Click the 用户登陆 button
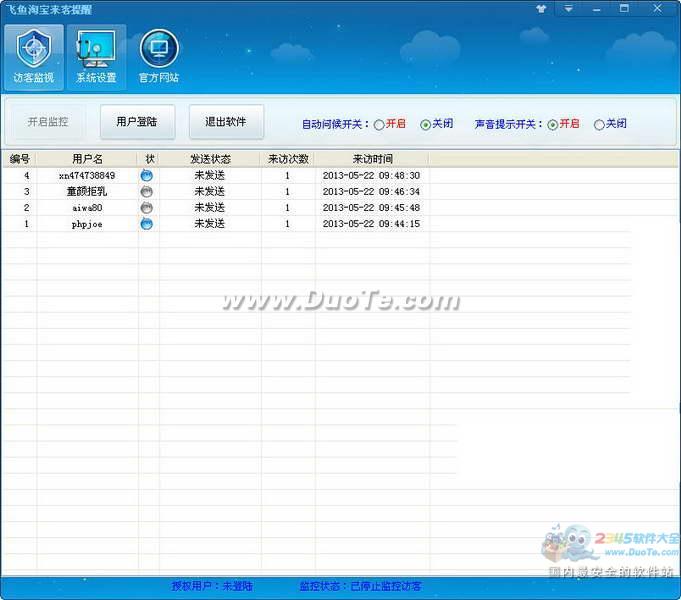This screenshot has width=681, height=600. pyautogui.click(x=137, y=122)
